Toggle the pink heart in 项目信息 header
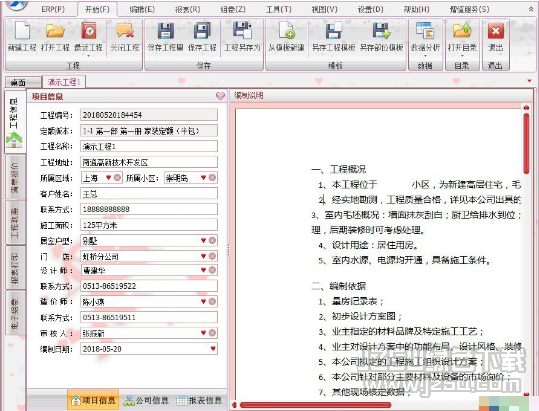The image size is (539, 411). 220,96
